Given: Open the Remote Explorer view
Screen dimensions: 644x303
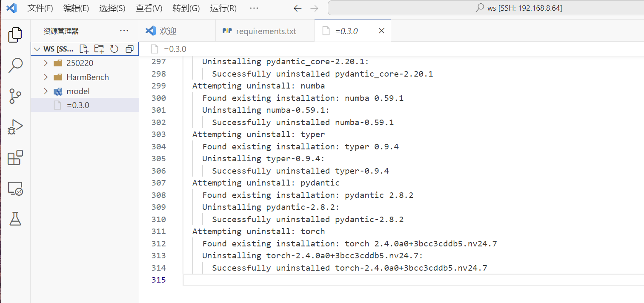Looking at the screenshot, I should click(x=15, y=189).
